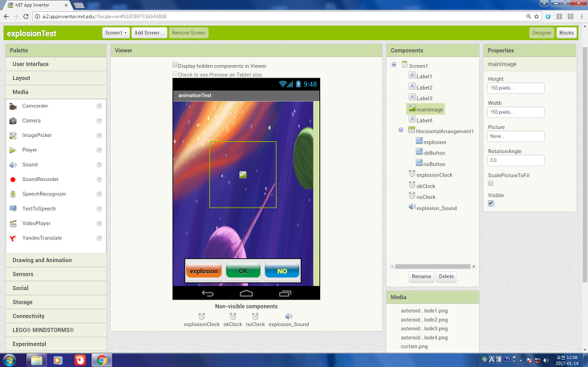Viewport: 588px width, 367px height.
Task: Open File Explorer from the taskbar
Action: (x=37, y=361)
